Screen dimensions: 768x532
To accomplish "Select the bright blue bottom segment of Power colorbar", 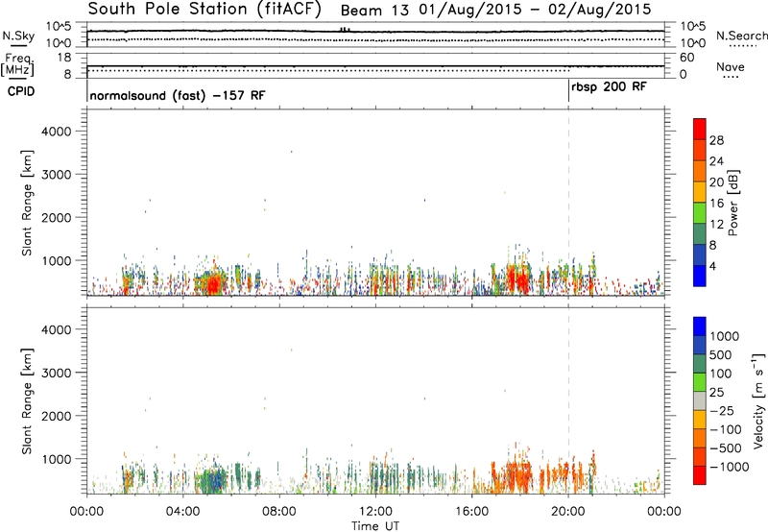I will click(x=700, y=276).
